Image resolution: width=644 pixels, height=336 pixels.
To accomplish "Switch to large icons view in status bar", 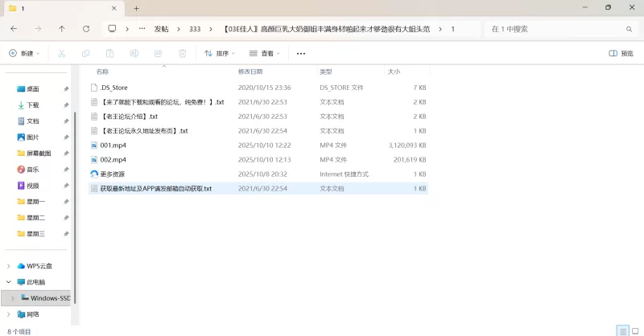I will pyautogui.click(x=635, y=330).
